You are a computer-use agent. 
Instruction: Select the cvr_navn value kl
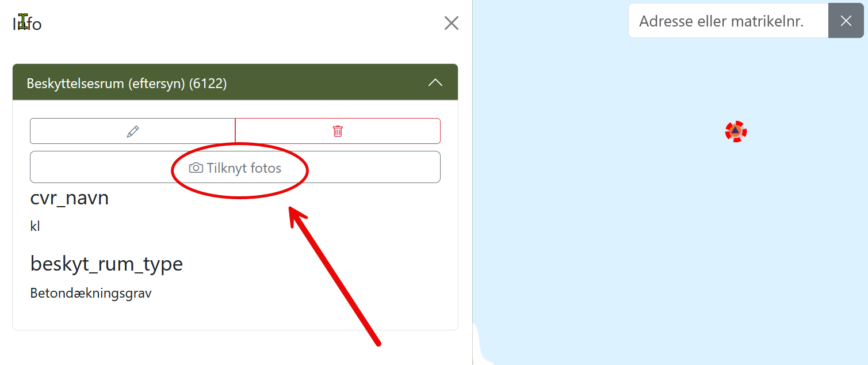click(35, 226)
